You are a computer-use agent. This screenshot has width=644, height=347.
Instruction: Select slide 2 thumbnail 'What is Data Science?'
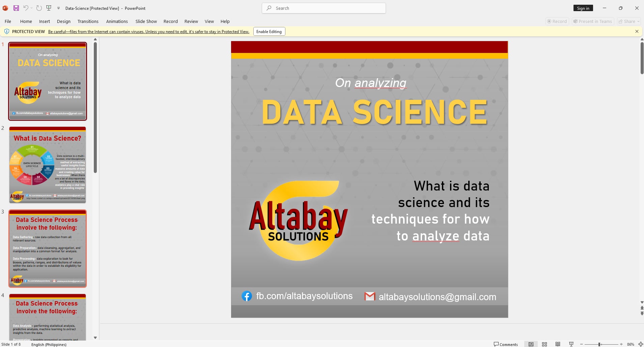48,165
